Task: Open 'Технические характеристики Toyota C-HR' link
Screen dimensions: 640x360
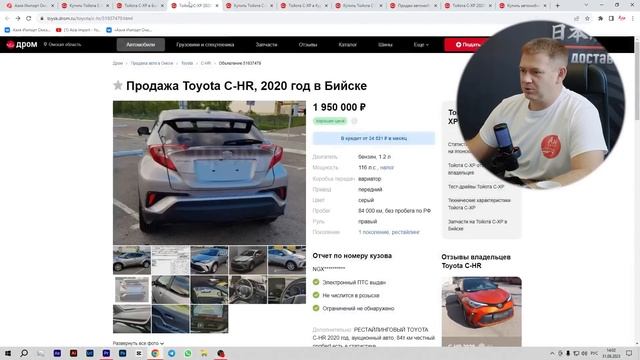Action: pyautogui.click(x=479, y=204)
